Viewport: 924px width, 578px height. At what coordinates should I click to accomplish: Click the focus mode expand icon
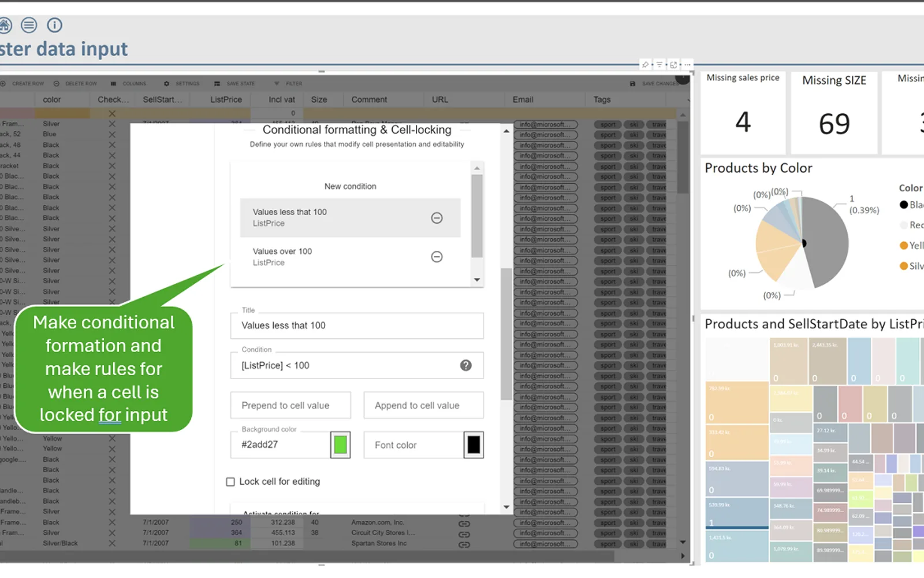tap(673, 65)
